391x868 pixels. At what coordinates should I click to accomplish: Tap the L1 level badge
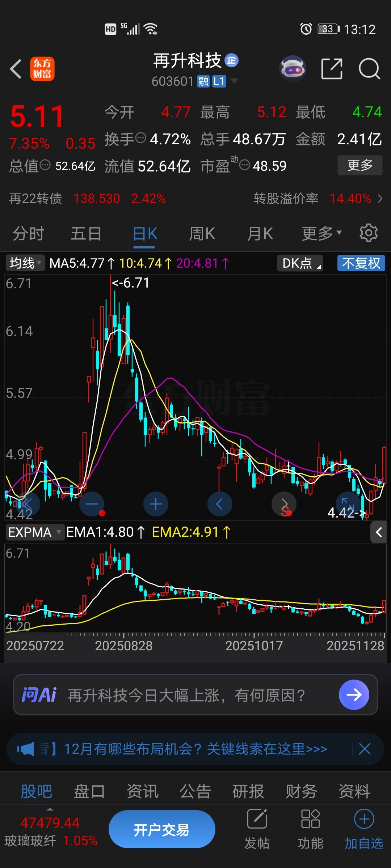(219, 81)
